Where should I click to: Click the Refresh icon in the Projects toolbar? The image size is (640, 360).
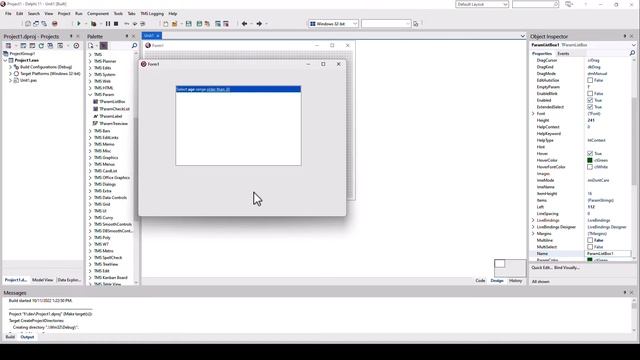point(41,46)
